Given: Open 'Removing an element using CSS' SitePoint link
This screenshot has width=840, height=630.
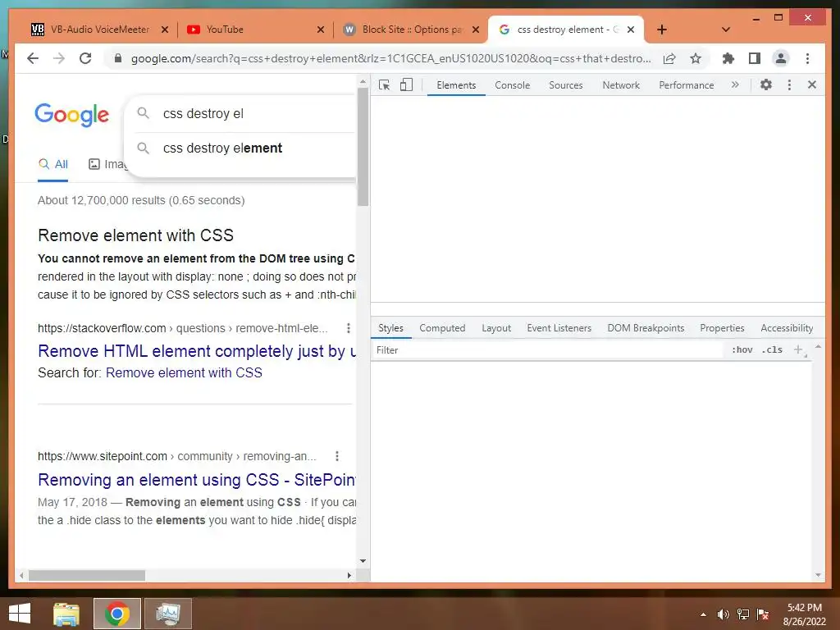Looking at the screenshot, I should [197, 479].
